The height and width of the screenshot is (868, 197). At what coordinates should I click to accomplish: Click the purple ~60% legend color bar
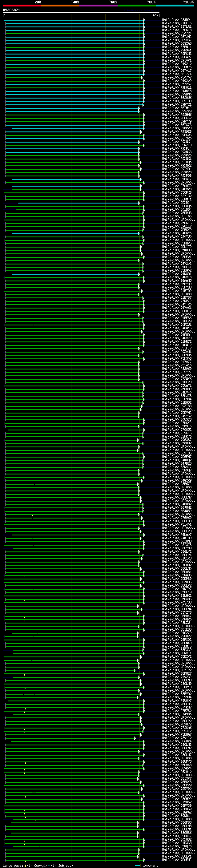[98, 6]
